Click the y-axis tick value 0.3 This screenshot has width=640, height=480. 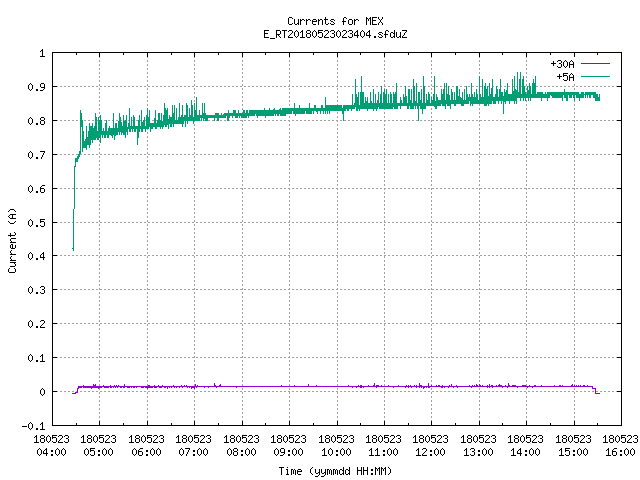(36, 290)
